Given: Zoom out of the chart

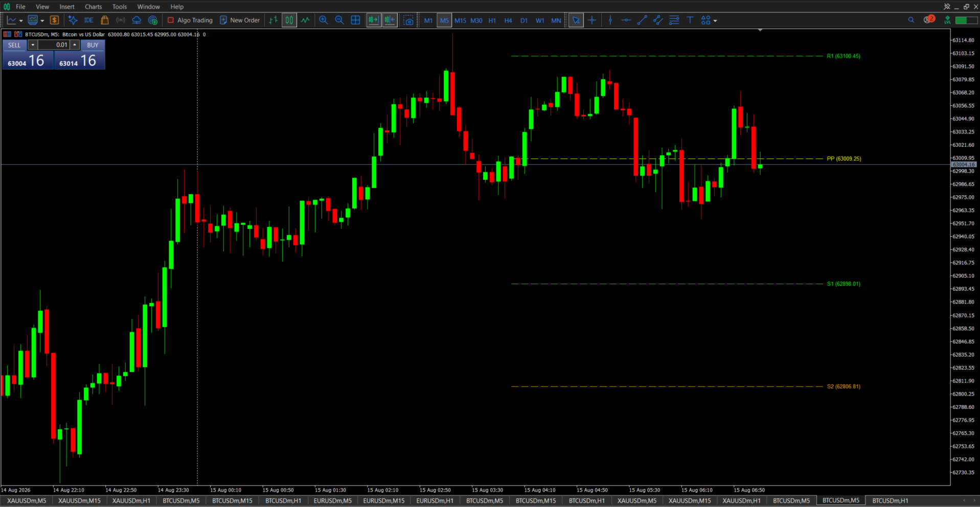Looking at the screenshot, I should [x=339, y=20].
